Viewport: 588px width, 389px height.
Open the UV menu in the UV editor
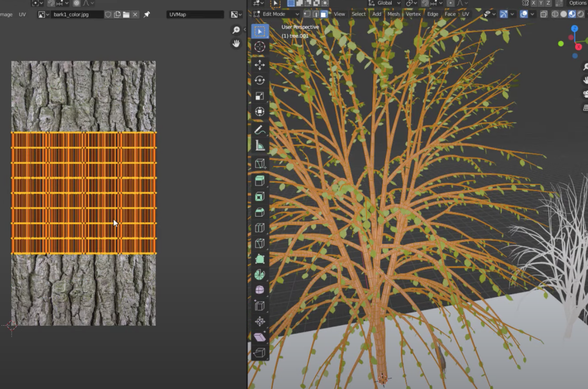(22, 14)
